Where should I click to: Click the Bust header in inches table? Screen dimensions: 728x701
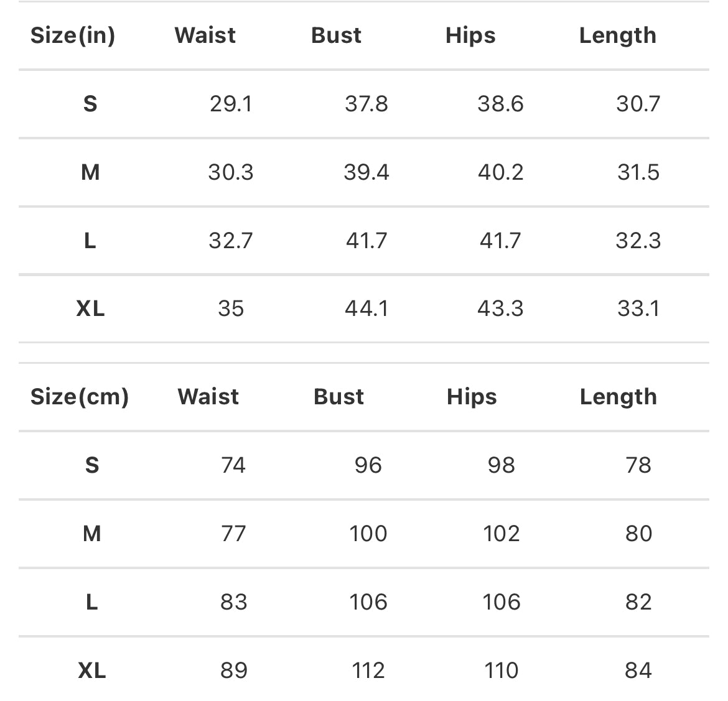(336, 35)
